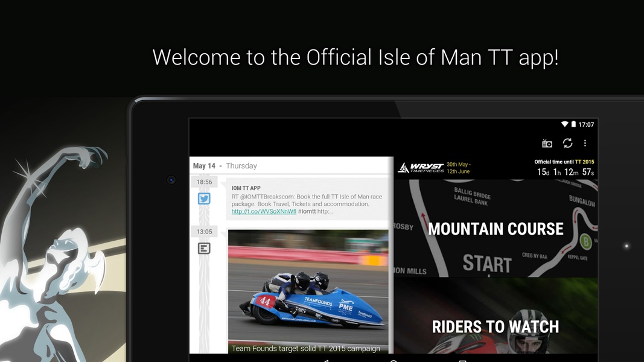Tap the Ballig Bridge label on the course map
Image resolution: width=644 pixels, height=362 pixels.
point(473,192)
